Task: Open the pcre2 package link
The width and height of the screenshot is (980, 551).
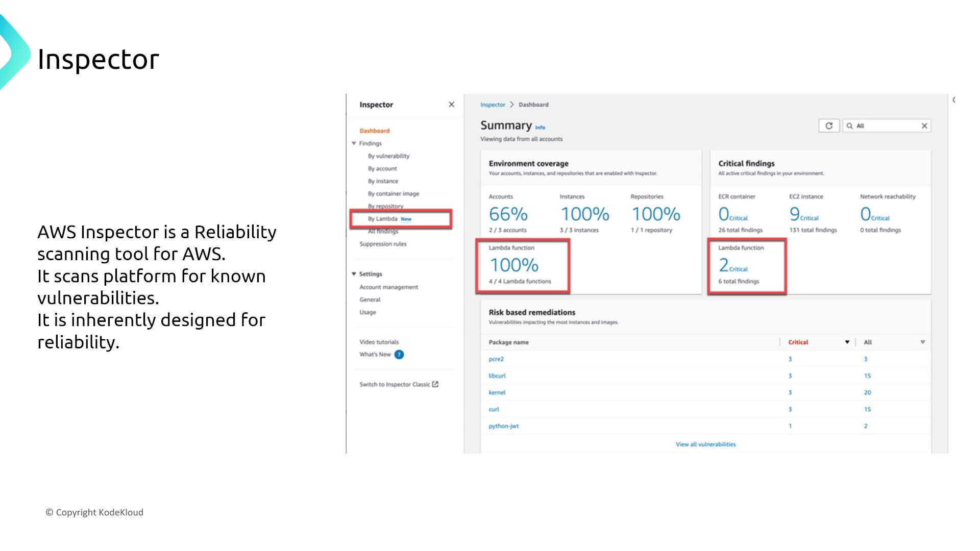Action: point(496,359)
